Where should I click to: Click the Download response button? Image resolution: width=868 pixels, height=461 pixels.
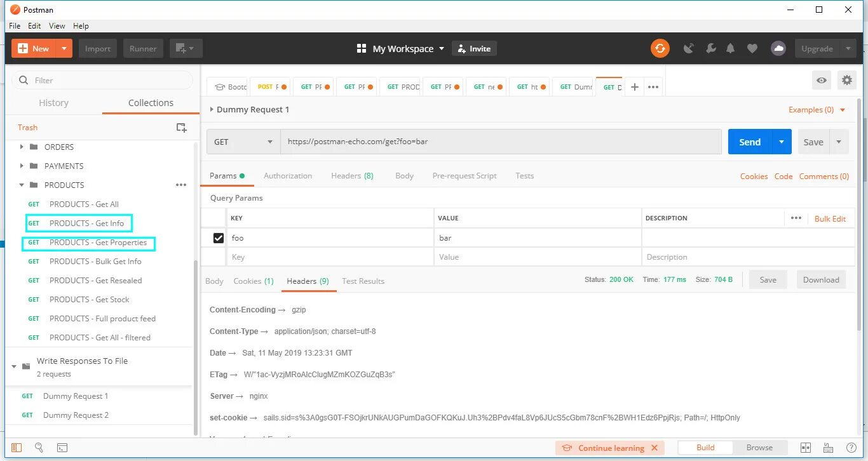point(821,280)
